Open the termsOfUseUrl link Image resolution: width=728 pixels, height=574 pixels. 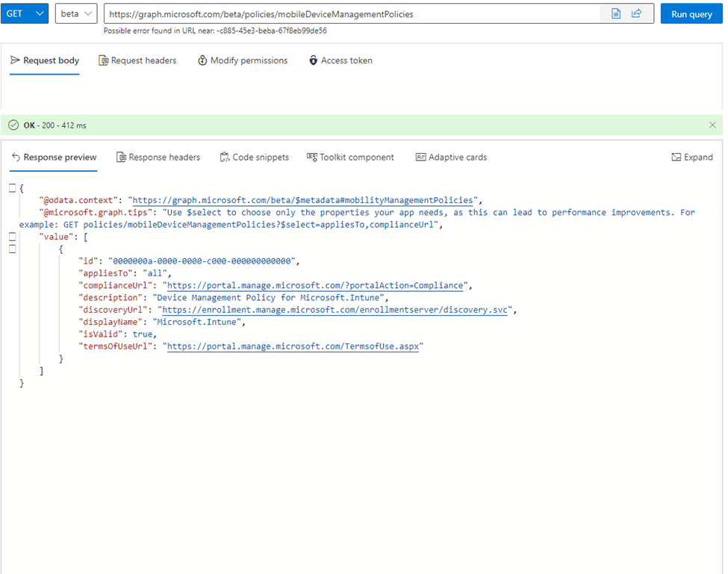click(x=293, y=346)
